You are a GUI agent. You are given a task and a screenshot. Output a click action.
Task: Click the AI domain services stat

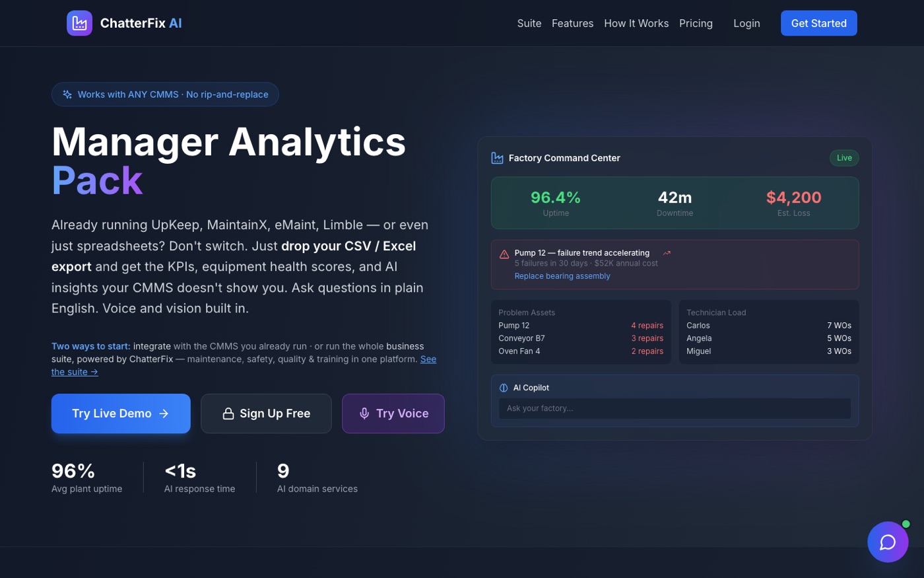[x=317, y=478]
